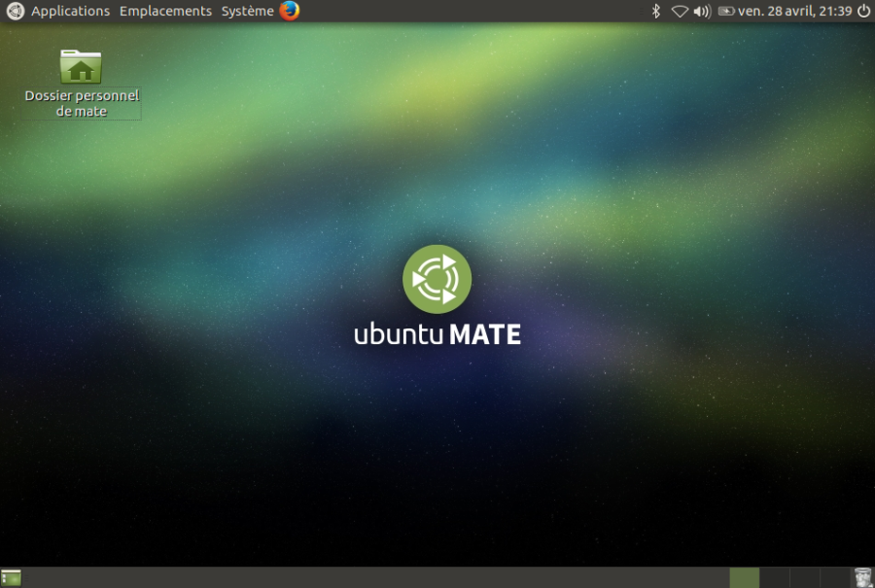Viewport: 875px width, 588px height.
Task: Open the volume control speaker icon
Action: (x=703, y=12)
